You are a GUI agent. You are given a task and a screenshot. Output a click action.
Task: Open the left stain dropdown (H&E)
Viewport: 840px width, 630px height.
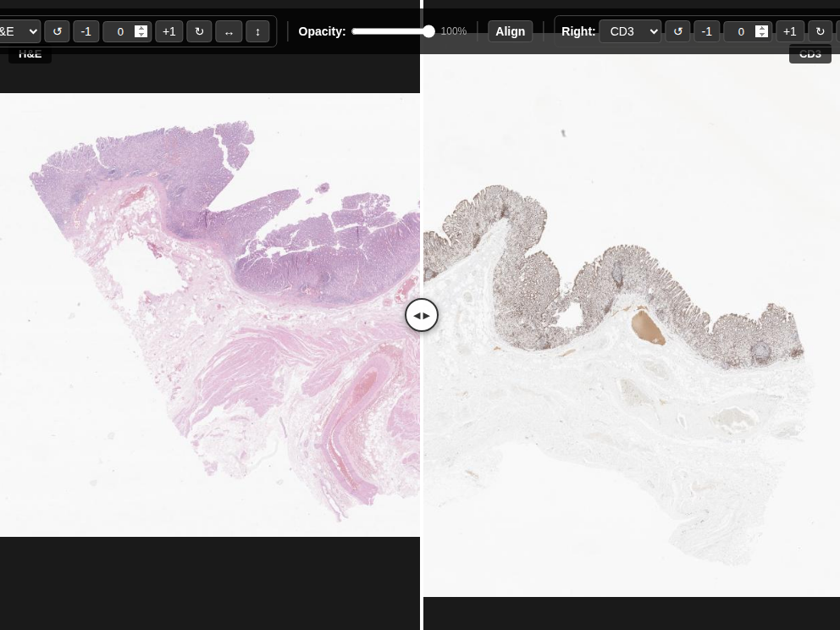click(19, 31)
